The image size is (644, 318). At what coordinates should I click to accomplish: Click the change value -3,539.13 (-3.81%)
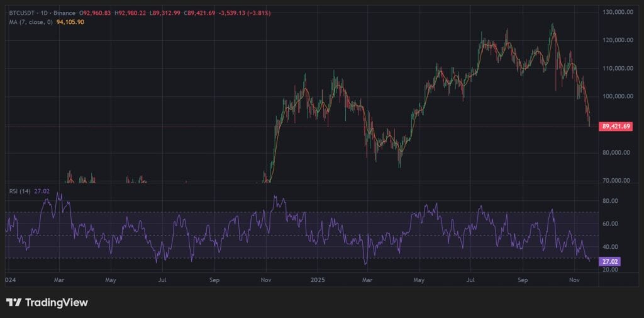click(x=245, y=13)
